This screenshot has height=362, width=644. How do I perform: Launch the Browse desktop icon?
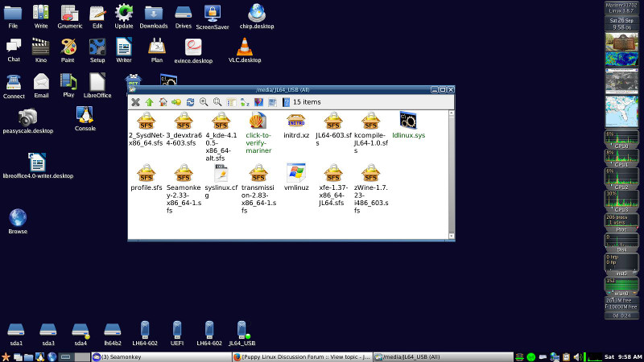[18, 222]
